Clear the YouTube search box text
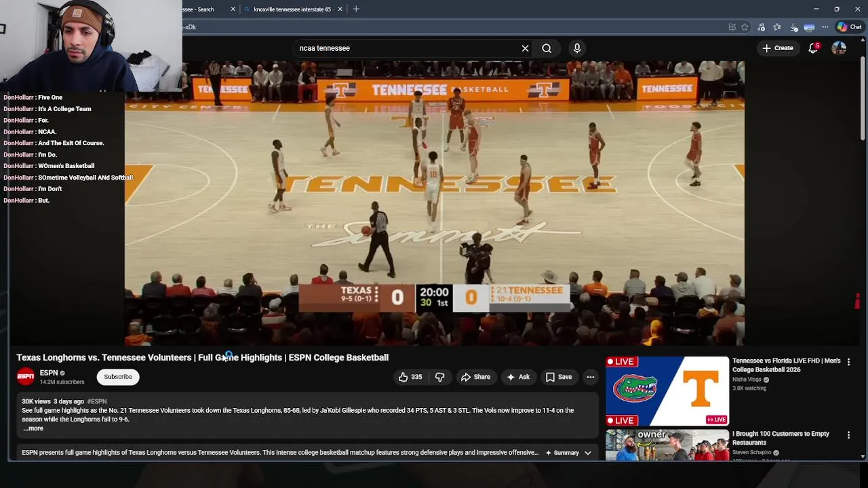Screen dimensions: 868x488 (x=525, y=48)
